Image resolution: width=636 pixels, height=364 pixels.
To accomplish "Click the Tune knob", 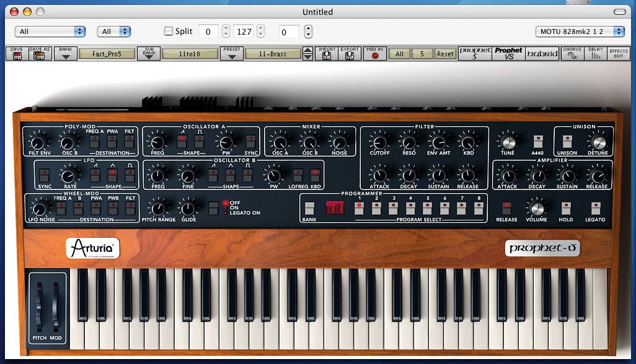I will point(508,142).
